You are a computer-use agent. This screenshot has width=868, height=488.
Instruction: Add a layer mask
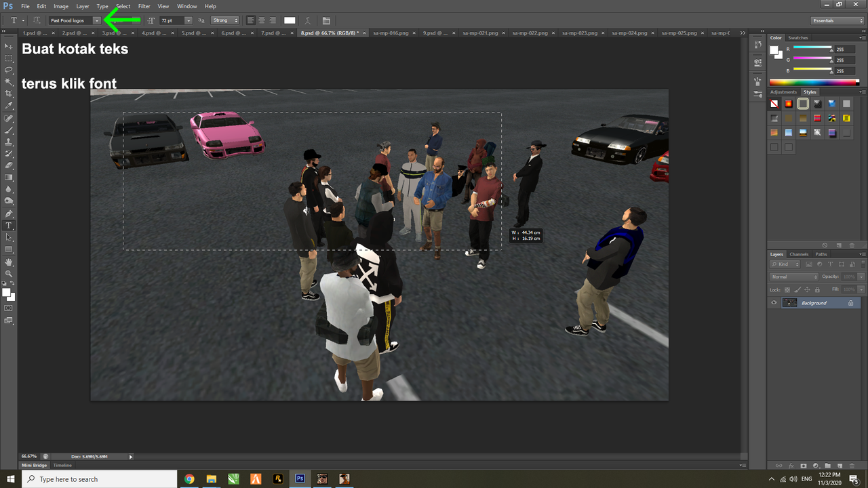[x=804, y=466]
